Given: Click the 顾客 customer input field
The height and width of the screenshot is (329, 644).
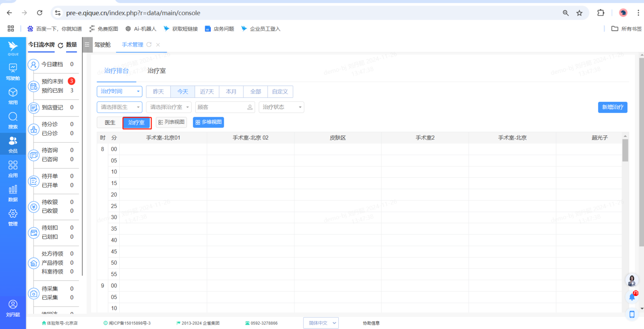Looking at the screenshot, I should [x=221, y=107].
